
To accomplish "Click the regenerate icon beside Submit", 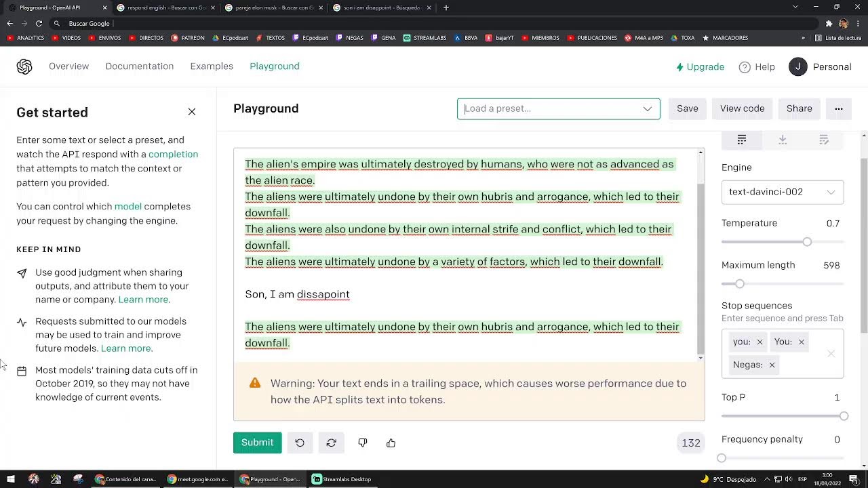I will point(331,443).
